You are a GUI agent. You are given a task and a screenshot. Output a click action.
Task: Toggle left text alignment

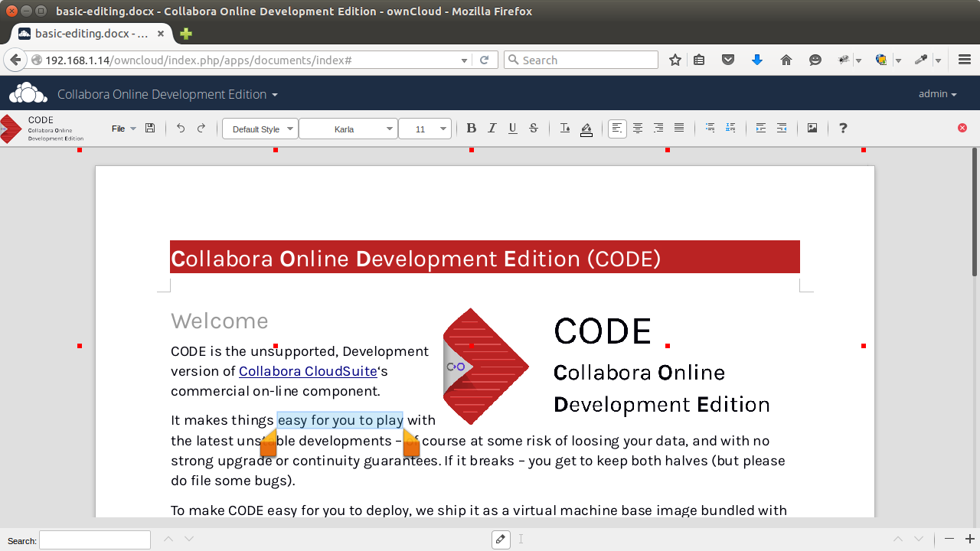pyautogui.click(x=617, y=128)
